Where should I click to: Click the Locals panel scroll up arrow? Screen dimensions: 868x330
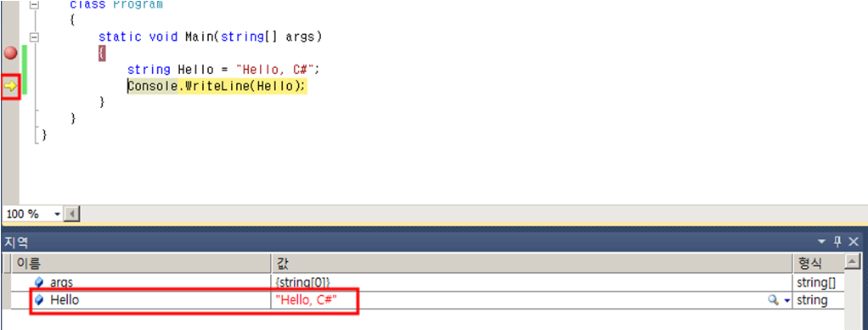point(853,262)
